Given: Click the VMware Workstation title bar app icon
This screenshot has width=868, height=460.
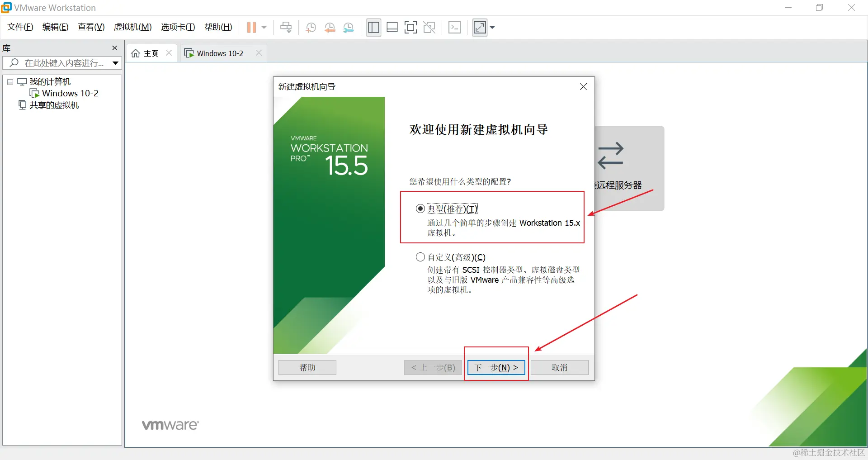Looking at the screenshot, I should [x=6, y=7].
